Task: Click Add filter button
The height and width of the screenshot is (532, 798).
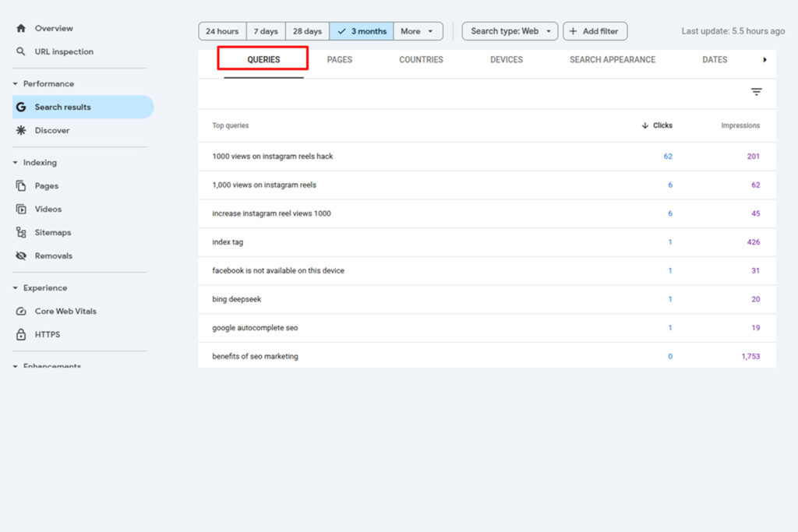Action: pos(595,31)
